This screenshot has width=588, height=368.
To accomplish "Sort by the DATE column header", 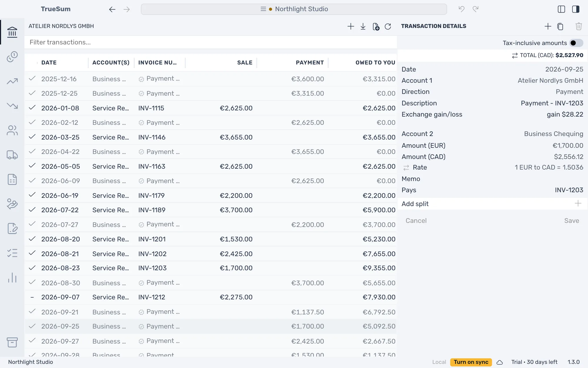I will click(x=49, y=63).
